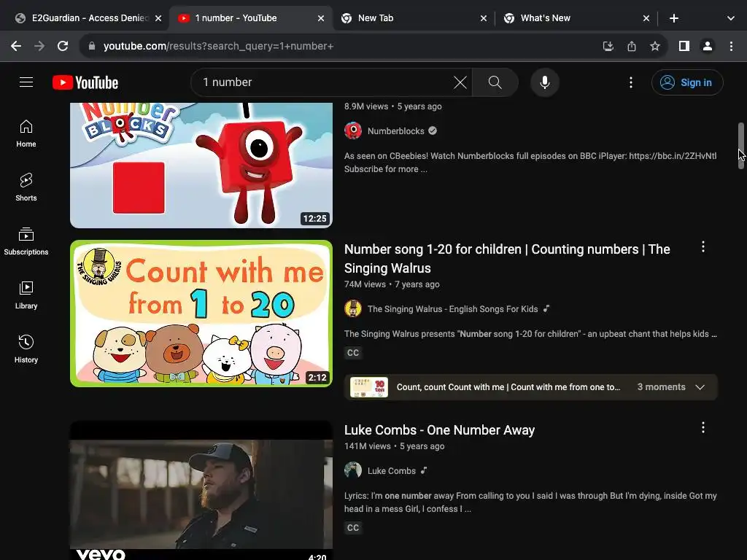Screen dimensions: 747x560
Task: Open Subscriptions in the sidebar
Action: point(26,241)
